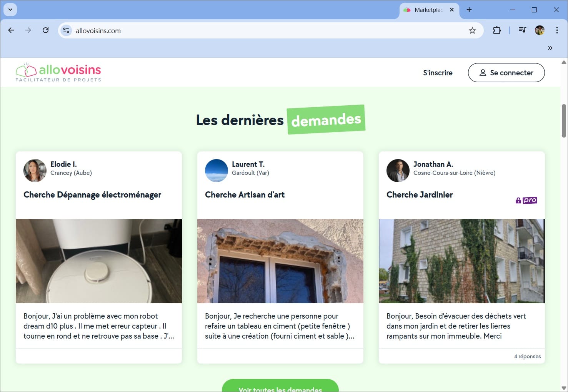Open site information icon in address bar
The width and height of the screenshot is (568, 392).
point(66,30)
